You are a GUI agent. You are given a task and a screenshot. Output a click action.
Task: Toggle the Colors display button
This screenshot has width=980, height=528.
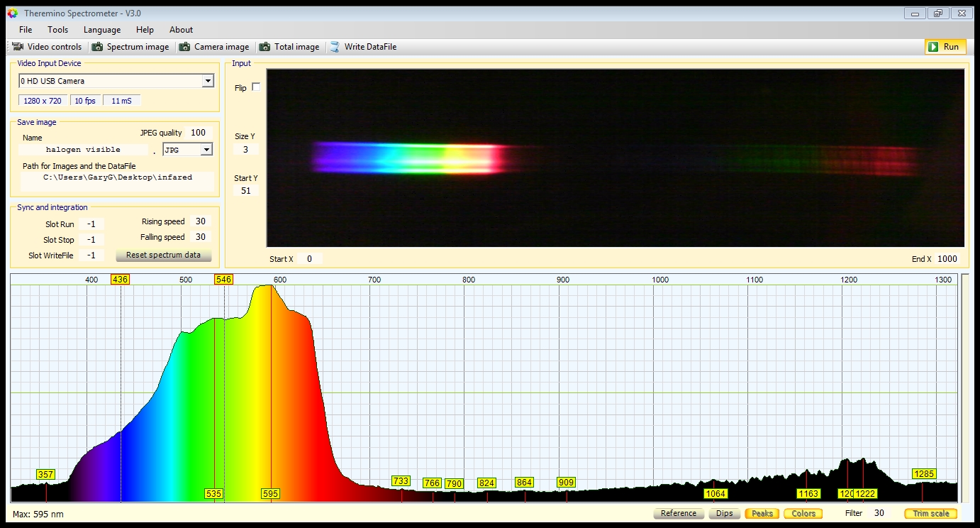pyautogui.click(x=803, y=513)
